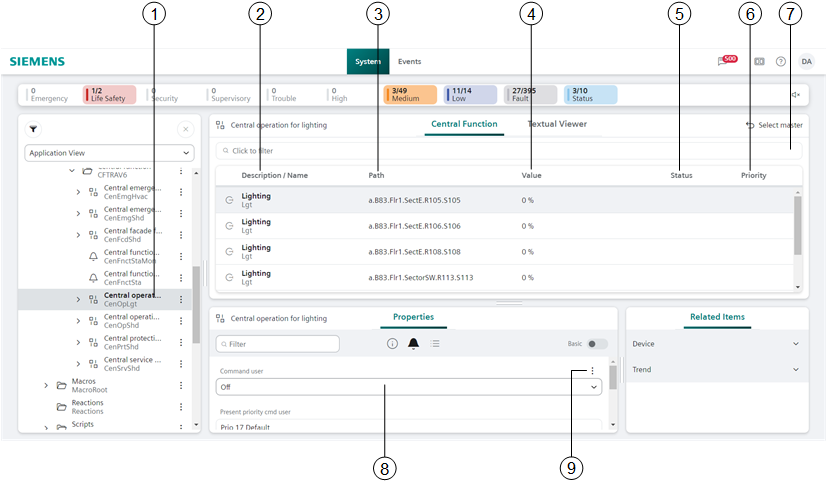The height and width of the screenshot is (487, 827).
Task: Click the DA user avatar
Action: coord(806,61)
